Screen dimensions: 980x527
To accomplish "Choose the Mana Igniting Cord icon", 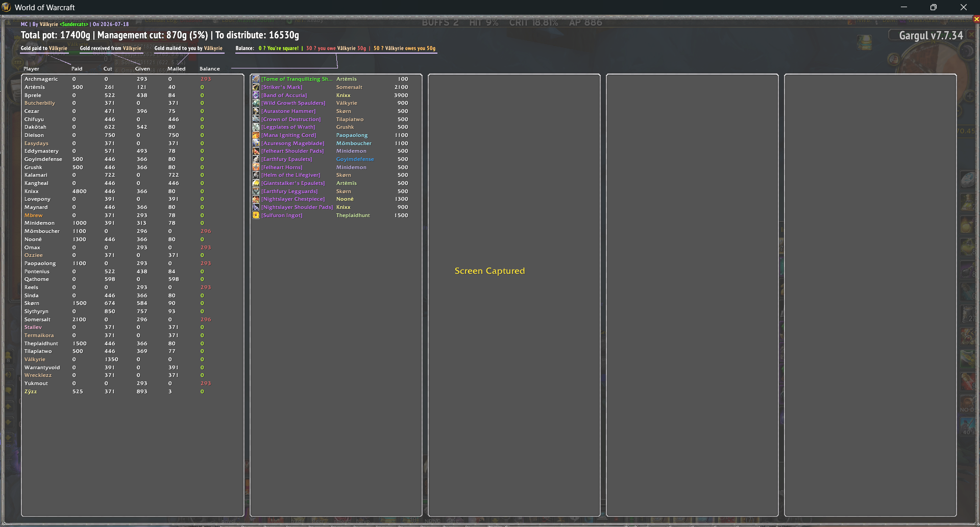I will [x=256, y=135].
